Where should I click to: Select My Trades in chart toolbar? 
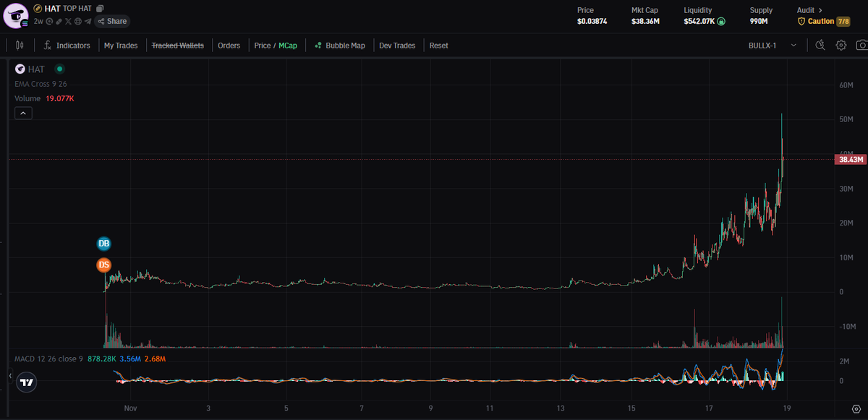tap(121, 46)
